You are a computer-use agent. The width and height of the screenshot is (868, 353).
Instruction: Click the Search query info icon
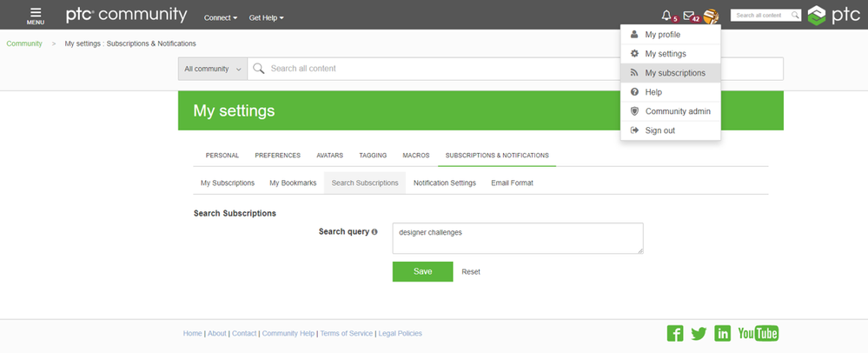coord(374,232)
